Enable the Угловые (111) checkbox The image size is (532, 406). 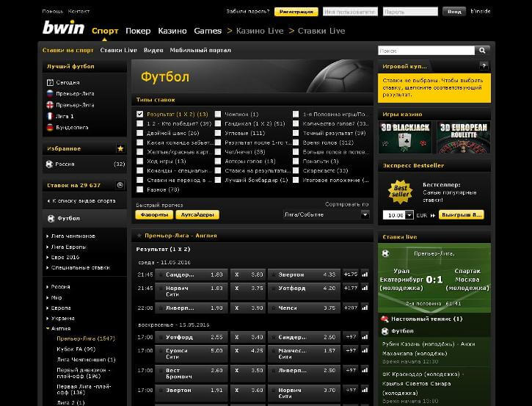pos(218,133)
